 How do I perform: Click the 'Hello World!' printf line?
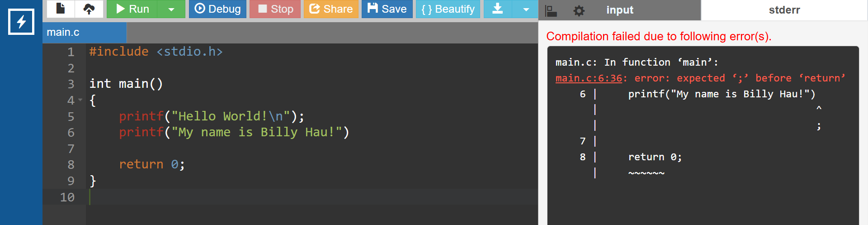212,116
